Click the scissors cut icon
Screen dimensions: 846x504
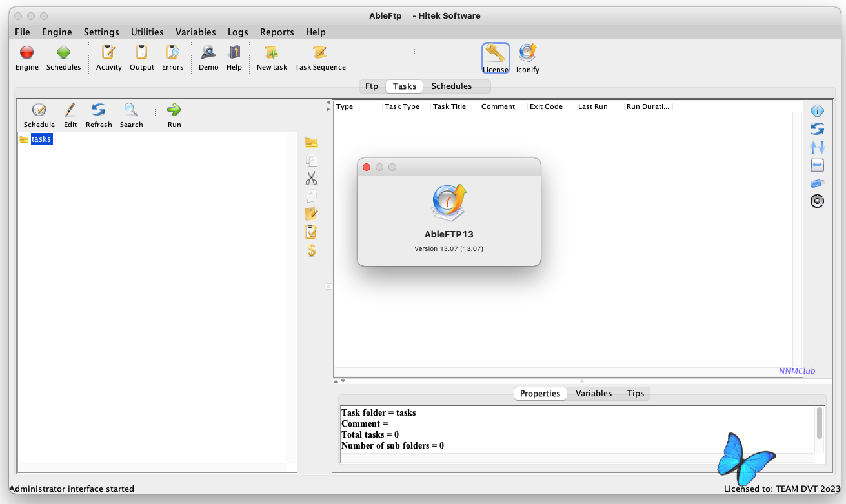click(x=312, y=178)
